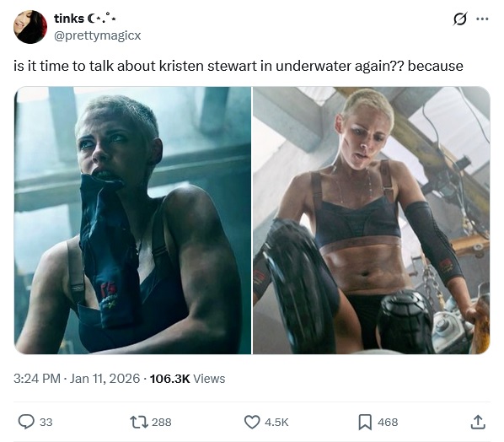Open the three-dot more options menu
This screenshot has height=442, width=504.
click(482, 19)
